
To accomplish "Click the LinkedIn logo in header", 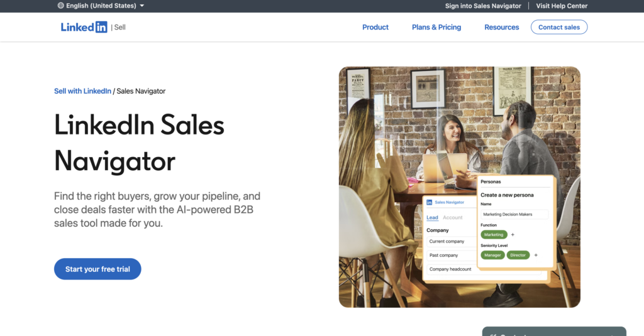I will pos(84,27).
